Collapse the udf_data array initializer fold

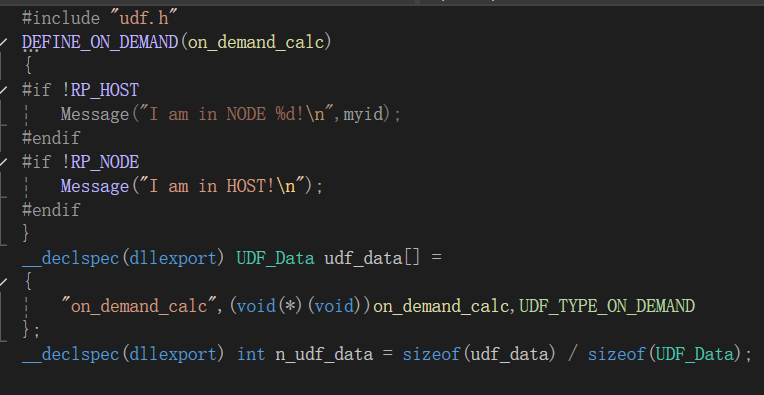3,282
